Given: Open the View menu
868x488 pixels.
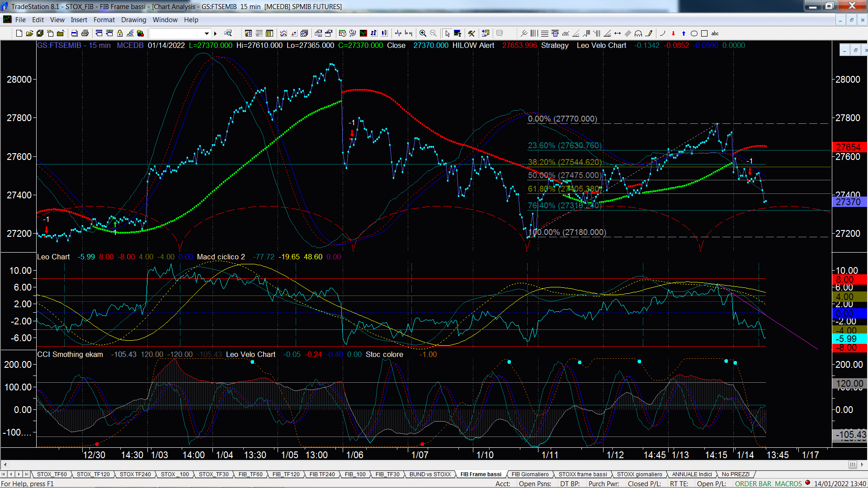Looking at the screenshot, I should (57, 20).
